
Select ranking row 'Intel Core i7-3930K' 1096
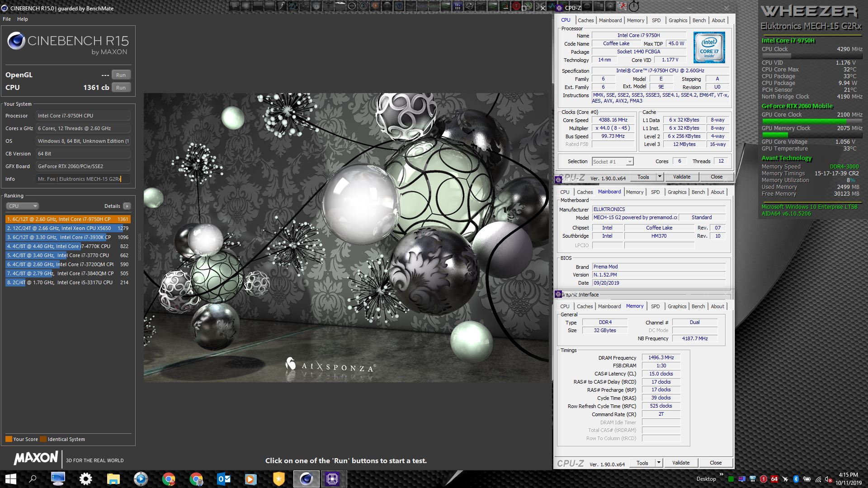click(x=68, y=237)
